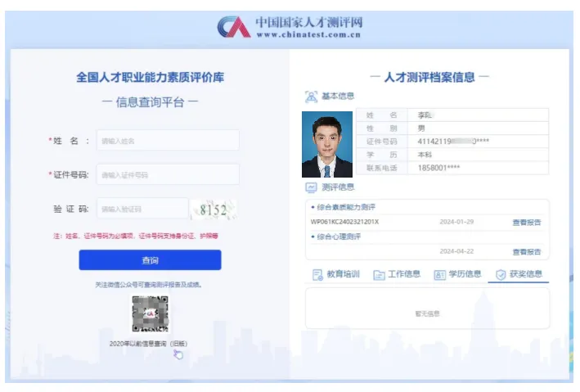
Task: Click the date 2024-04-22
Action: point(456,251)
